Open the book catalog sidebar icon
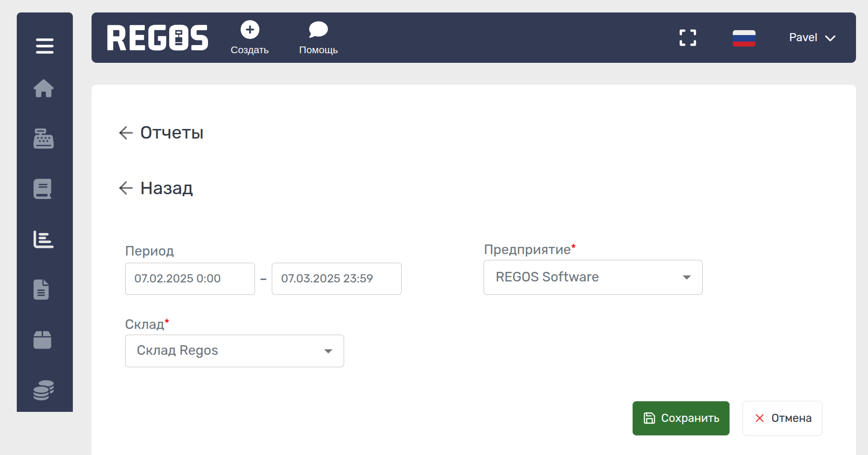Viewport: 868px width, 455px height. [43, 189]
